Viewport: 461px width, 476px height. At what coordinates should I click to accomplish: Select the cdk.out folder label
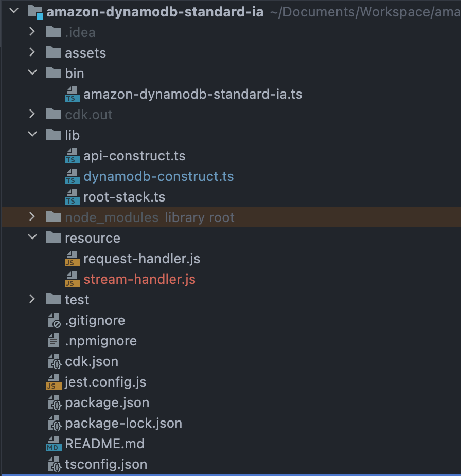pos(88,115)
